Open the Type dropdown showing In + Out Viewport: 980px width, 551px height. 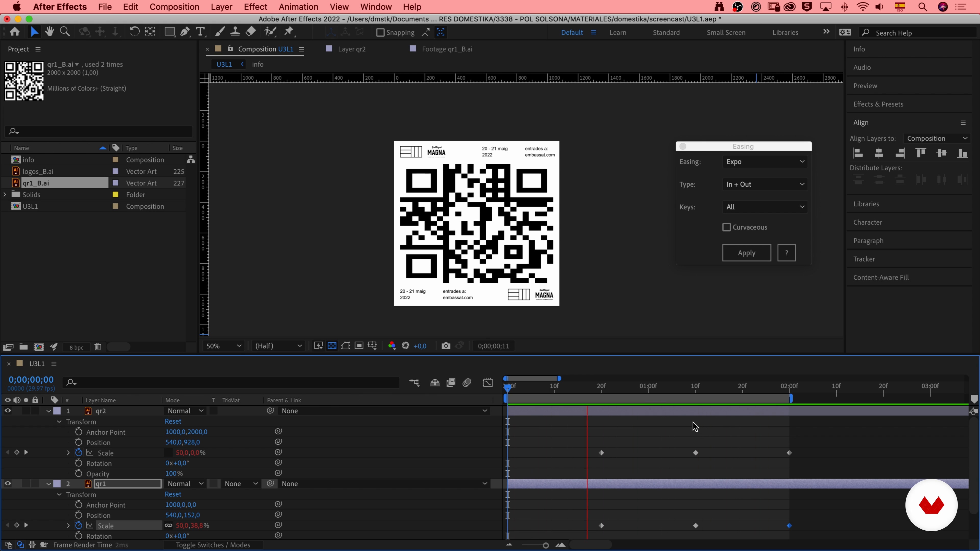click(765, 184)
